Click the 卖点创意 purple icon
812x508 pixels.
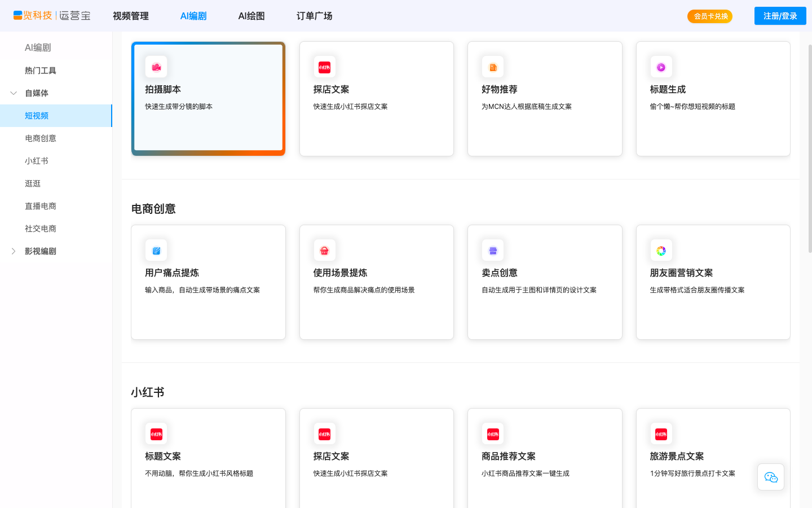click(492, 250)
